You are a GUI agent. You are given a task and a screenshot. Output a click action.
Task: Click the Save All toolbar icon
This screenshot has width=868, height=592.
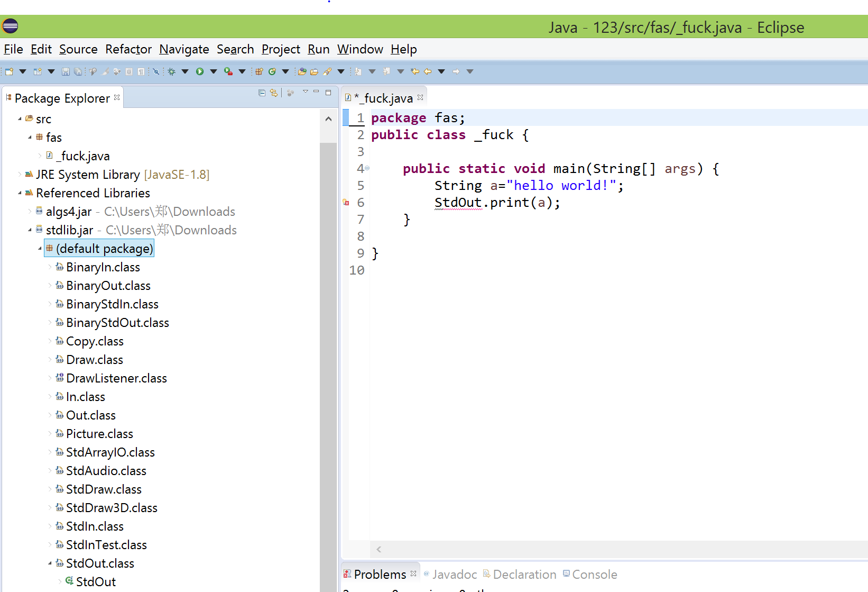click(78, 71)
